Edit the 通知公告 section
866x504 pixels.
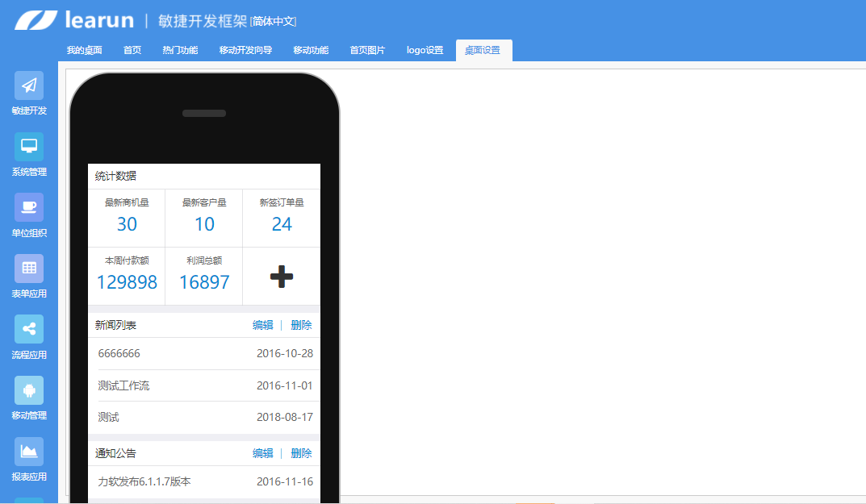click(263, 453)
